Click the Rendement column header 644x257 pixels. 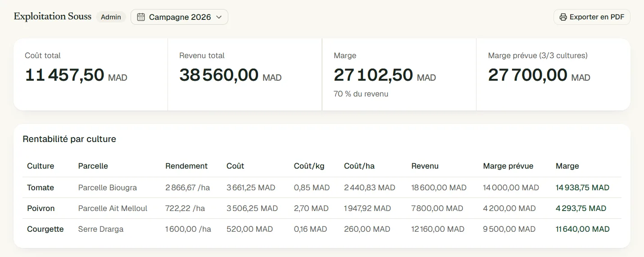(186, 166)
